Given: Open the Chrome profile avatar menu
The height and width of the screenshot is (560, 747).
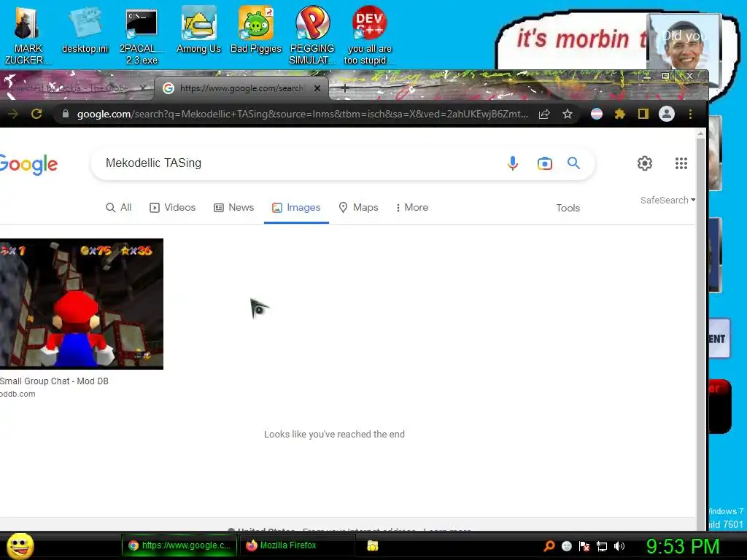Looking at the screenshot, I should (x=667, y=114).
